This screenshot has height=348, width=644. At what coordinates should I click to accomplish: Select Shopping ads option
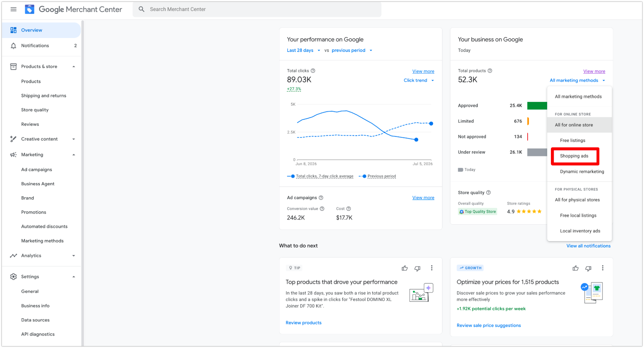[x=579, y=156]
